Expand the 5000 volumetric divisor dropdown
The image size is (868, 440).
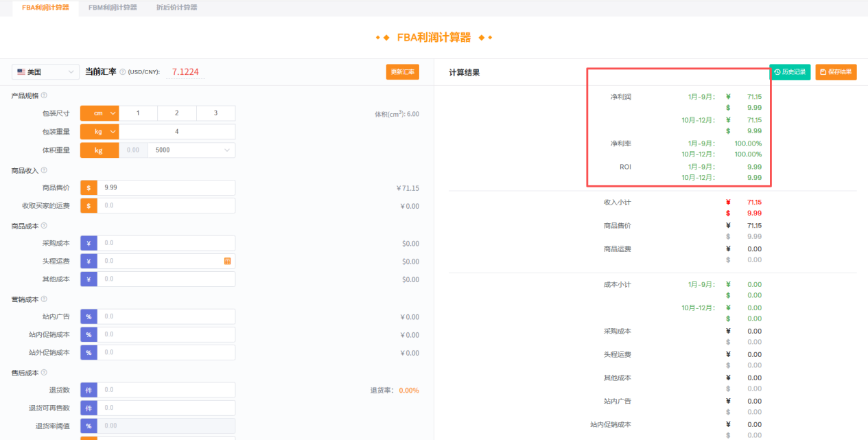pyautogui.click(x=192, y=150)
